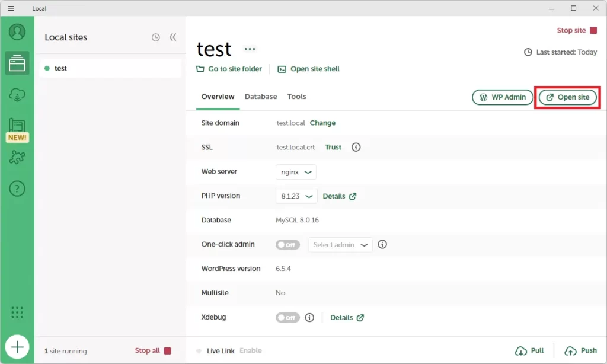Screen dimensions: 607x364
Task: Switch to the Tools tab
Action: point(296,97)
